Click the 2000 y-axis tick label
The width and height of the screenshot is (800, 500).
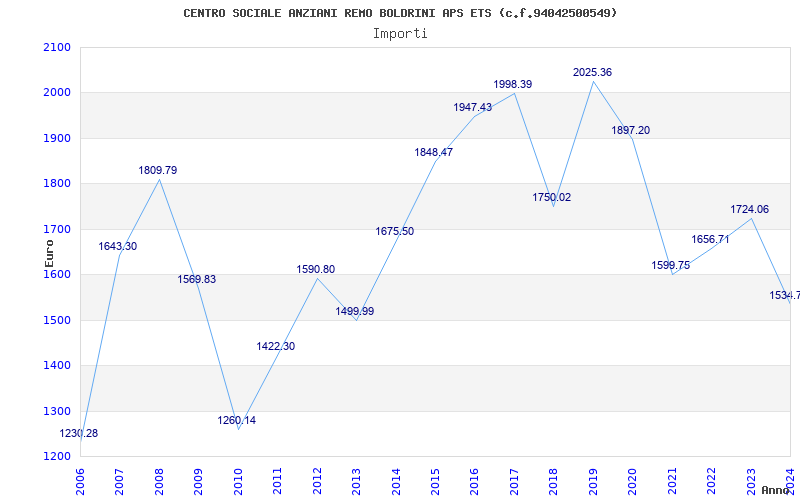point(57,93)
